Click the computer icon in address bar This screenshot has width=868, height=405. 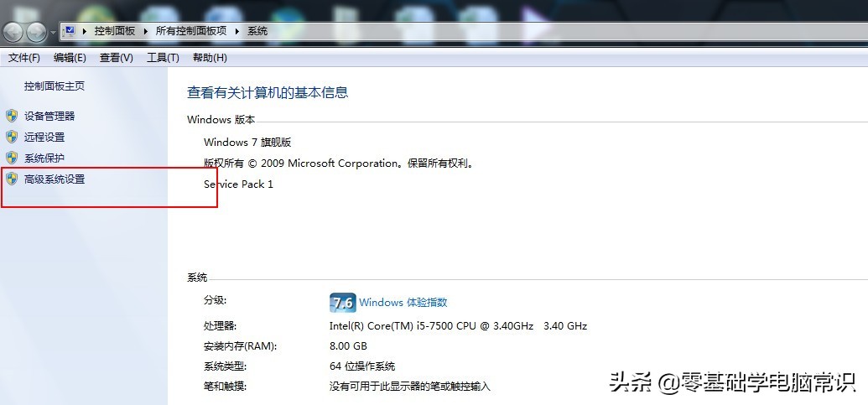tap(70, 31)
